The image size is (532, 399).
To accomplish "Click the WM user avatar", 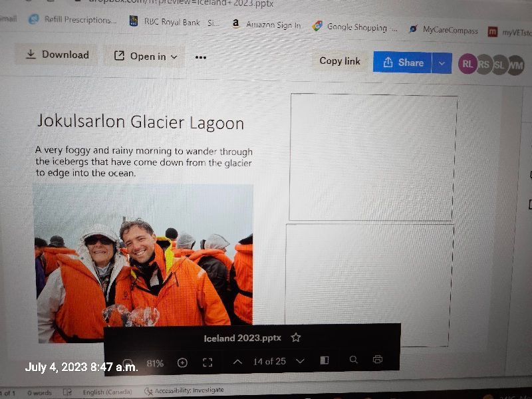I will pos(516,65).
